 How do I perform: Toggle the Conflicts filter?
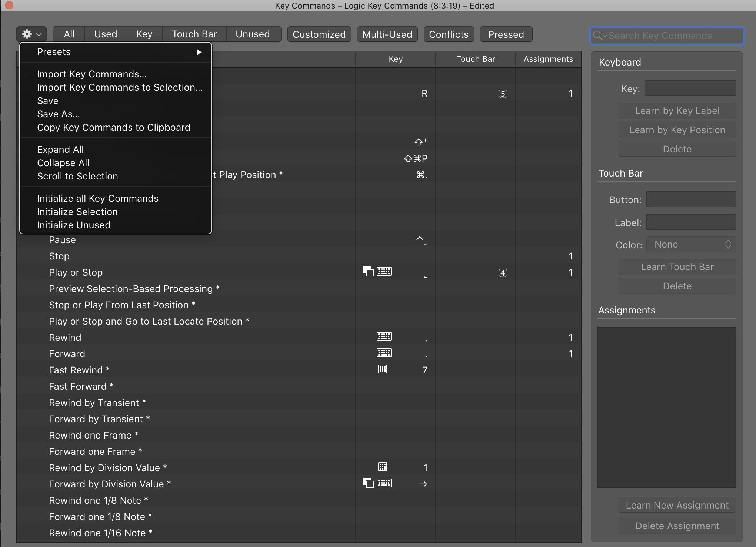coord(449,34)
